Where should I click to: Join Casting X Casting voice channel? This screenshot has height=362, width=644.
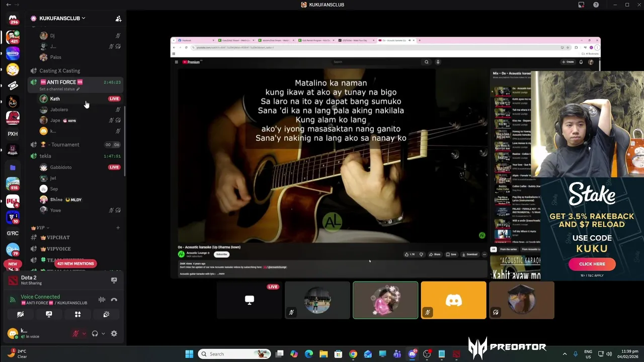tap(59, 71)
